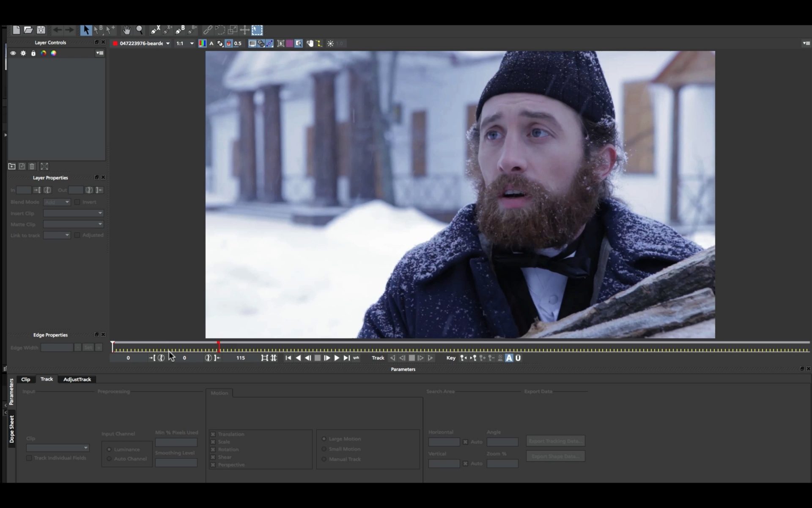Toggle colorize matte bucket icon

[x=229, y=43]
